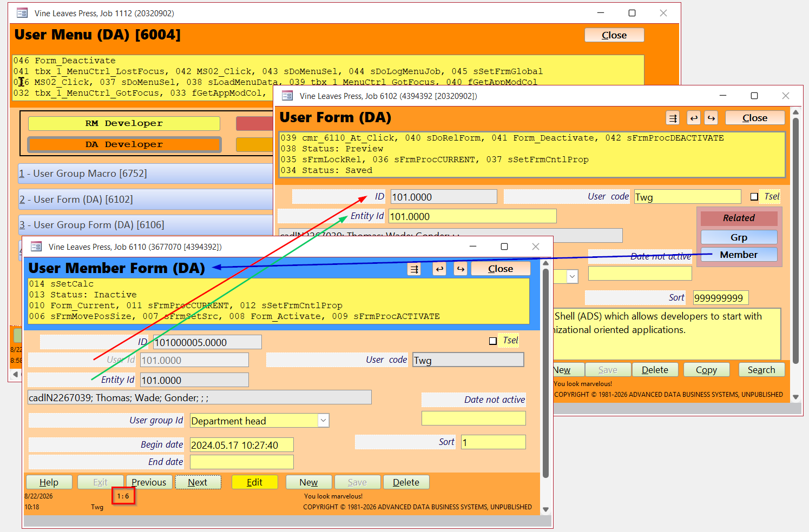Click the Job 6102 window title bar icon
The image size is (809, 532).
(287, 96)
